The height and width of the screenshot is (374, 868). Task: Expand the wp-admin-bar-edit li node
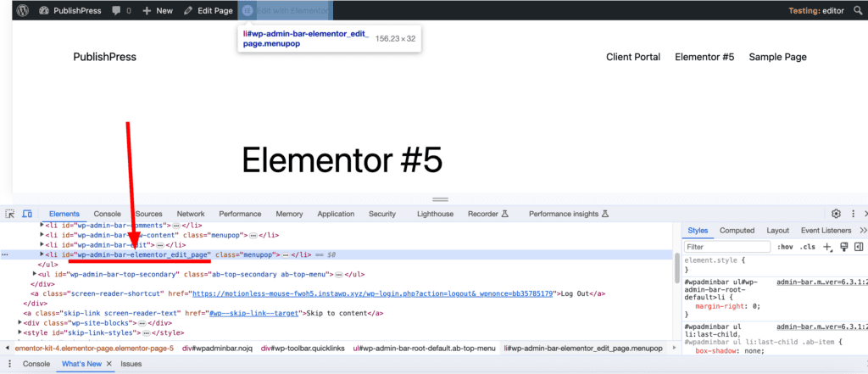pyautogui.click(x=42, y=244)
